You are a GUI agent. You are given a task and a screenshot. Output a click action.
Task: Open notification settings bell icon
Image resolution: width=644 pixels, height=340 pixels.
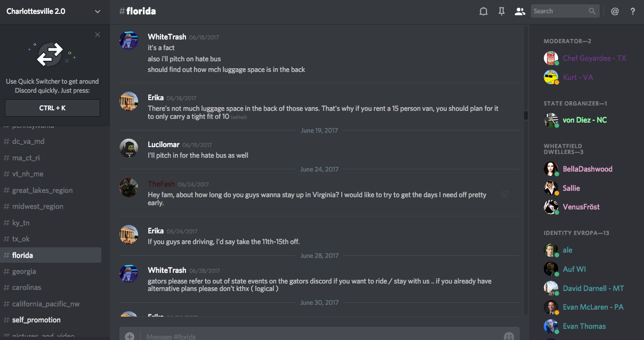tap(484, 11)
